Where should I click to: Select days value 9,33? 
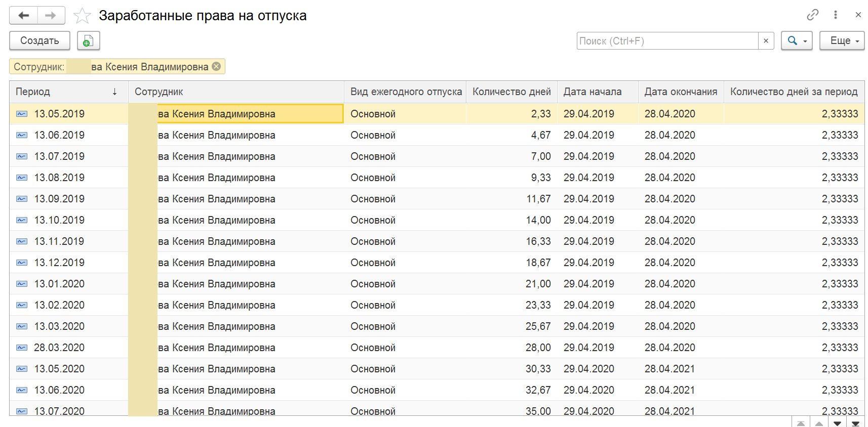pyautogui.click(x=541, y=178)
